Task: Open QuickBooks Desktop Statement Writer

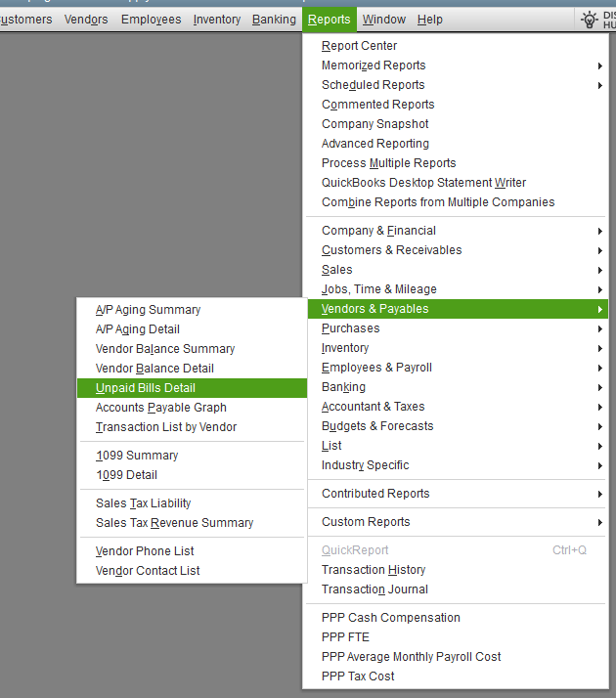Action: click(x=456, y=183)
